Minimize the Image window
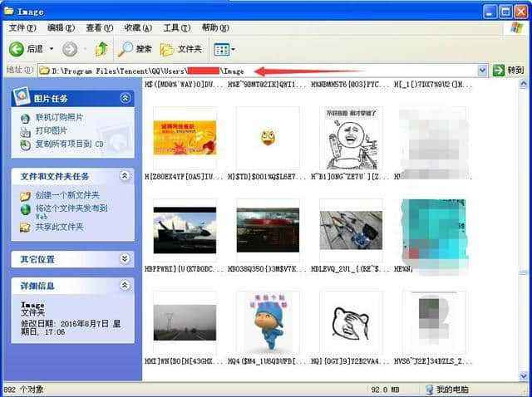This screenshot has height=397, width=532. click(490, 12)
